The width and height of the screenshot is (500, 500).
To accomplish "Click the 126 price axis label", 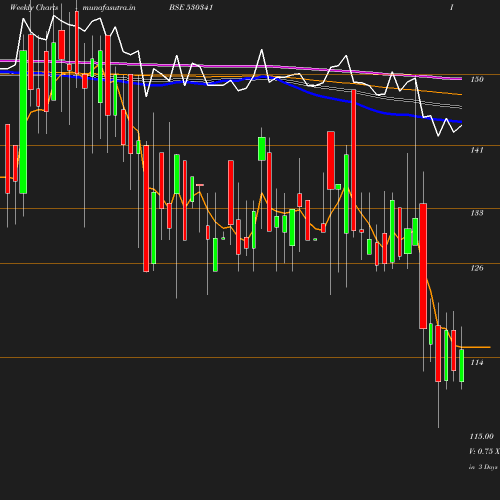I will click(x=477, y=268).
